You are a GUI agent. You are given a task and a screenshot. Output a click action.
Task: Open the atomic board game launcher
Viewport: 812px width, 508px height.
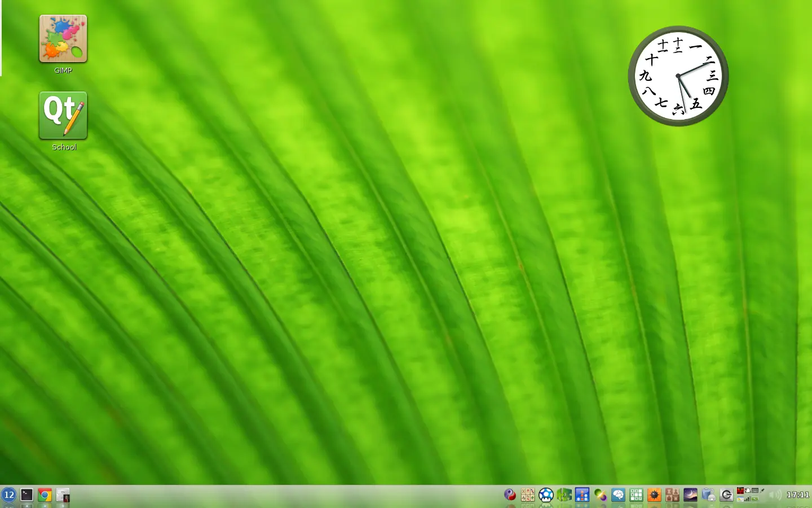point(582,494)
